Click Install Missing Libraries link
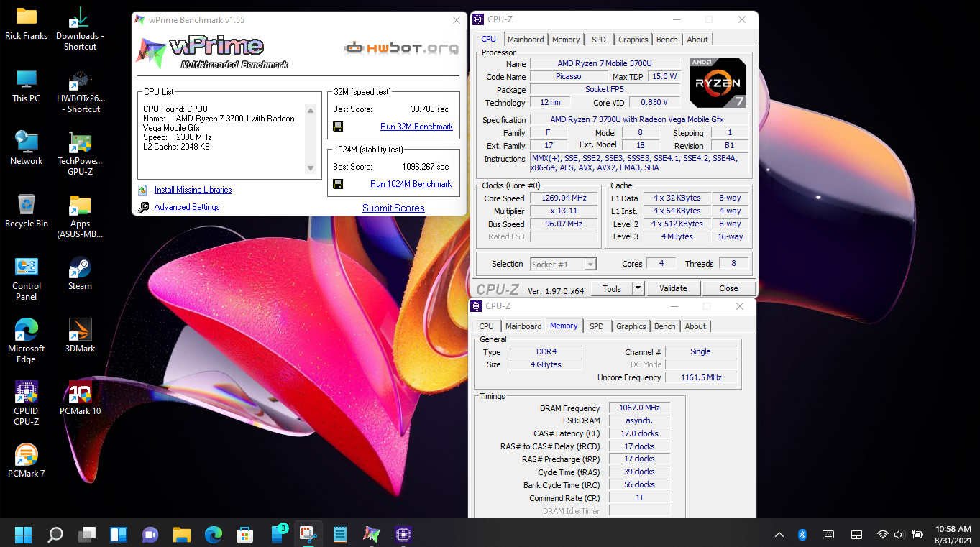980x547 pixels. point(193,190)
